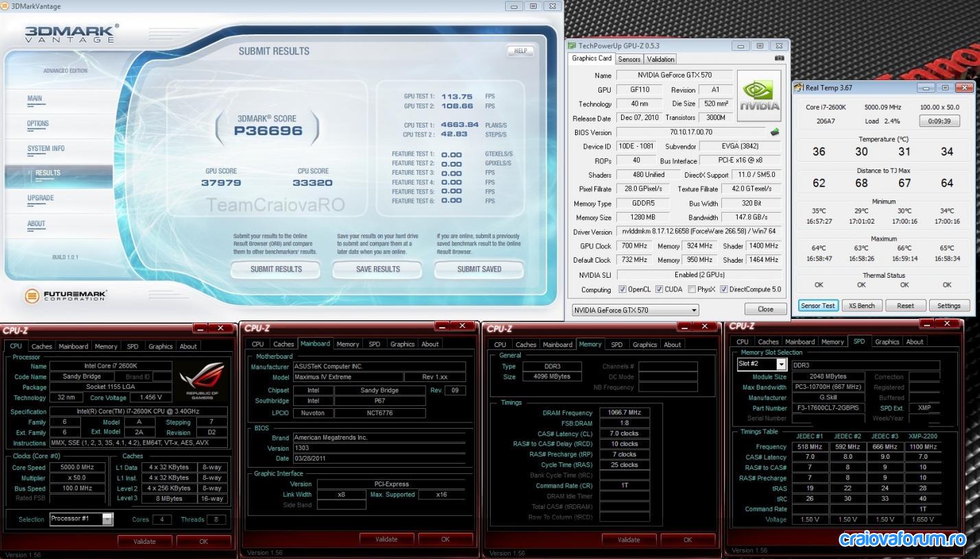Click the P36696 3DMark score value
The height and width of the screenshot is (559, 980).
267,130
